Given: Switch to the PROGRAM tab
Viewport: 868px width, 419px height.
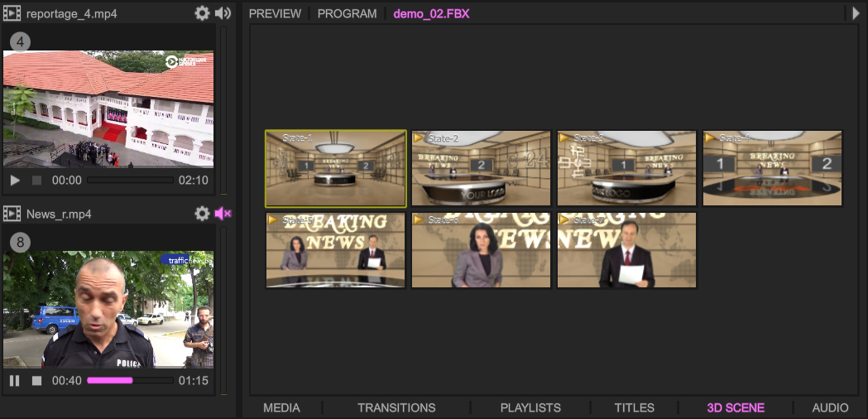Looking at the screenshot, I should click(347, 14).
